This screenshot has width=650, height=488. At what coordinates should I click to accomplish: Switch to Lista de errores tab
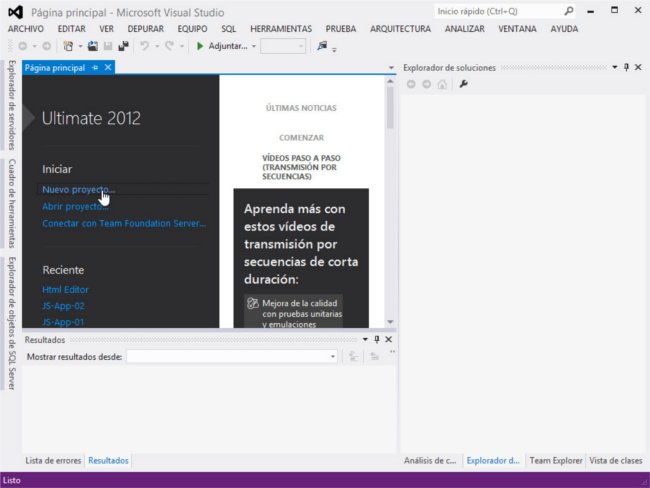click(x=53, y=460)
